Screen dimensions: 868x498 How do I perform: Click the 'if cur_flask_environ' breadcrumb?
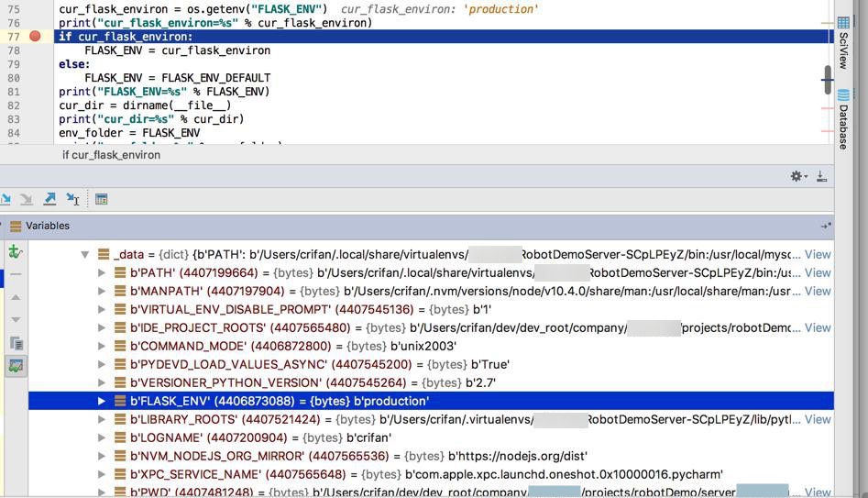pos(111,155)
